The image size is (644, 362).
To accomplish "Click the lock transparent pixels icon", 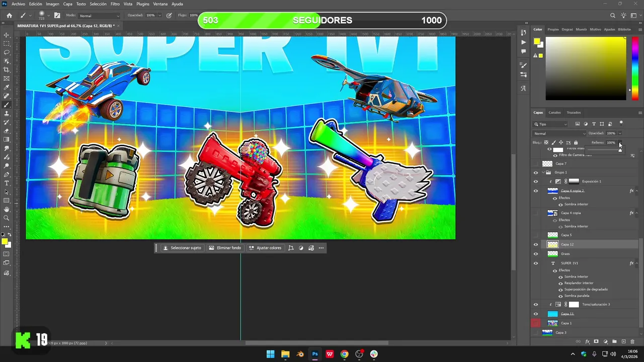I will click(x=546, y=143).
